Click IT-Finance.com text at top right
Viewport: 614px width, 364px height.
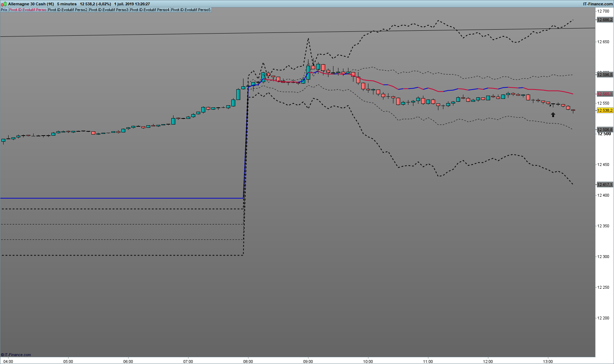click(598, 4)
